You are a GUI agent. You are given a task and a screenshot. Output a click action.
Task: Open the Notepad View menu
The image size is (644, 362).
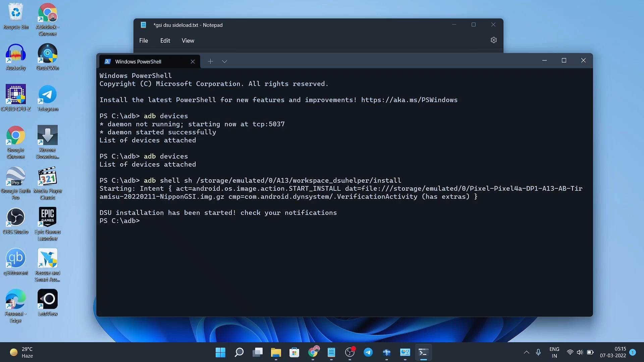click(x=188, y=41)
